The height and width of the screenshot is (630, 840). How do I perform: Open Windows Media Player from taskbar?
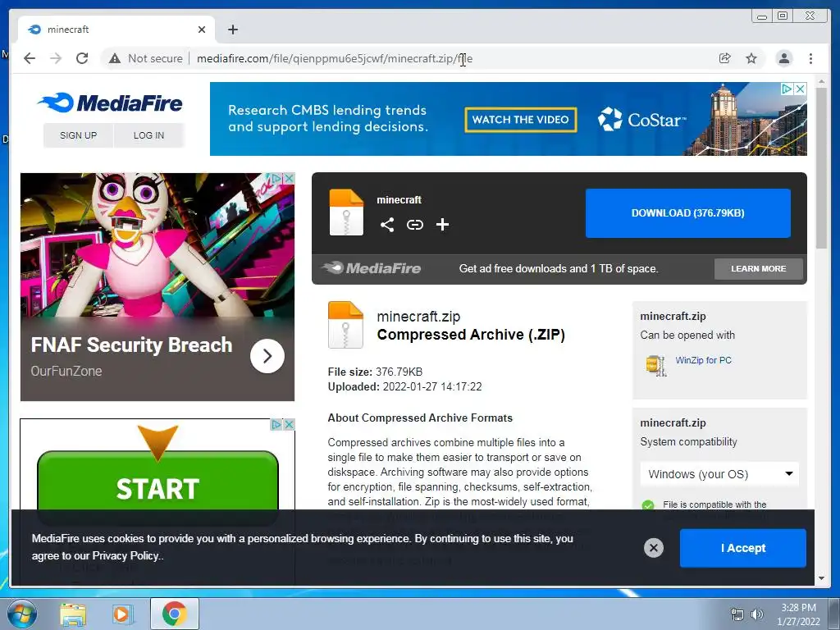(123, 614)
